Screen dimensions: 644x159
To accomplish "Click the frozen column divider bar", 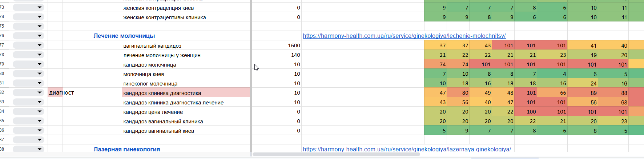I will pos(251,76).
